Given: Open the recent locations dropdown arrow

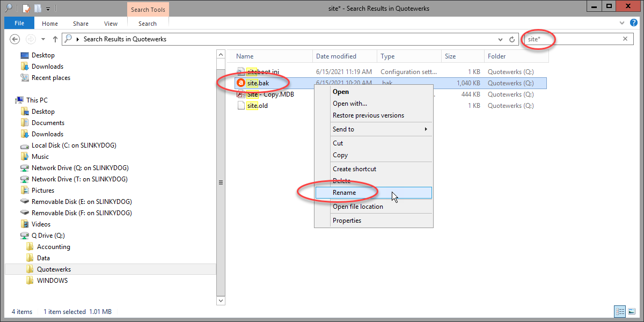Looking at the screenshot, I should point(43,40).
